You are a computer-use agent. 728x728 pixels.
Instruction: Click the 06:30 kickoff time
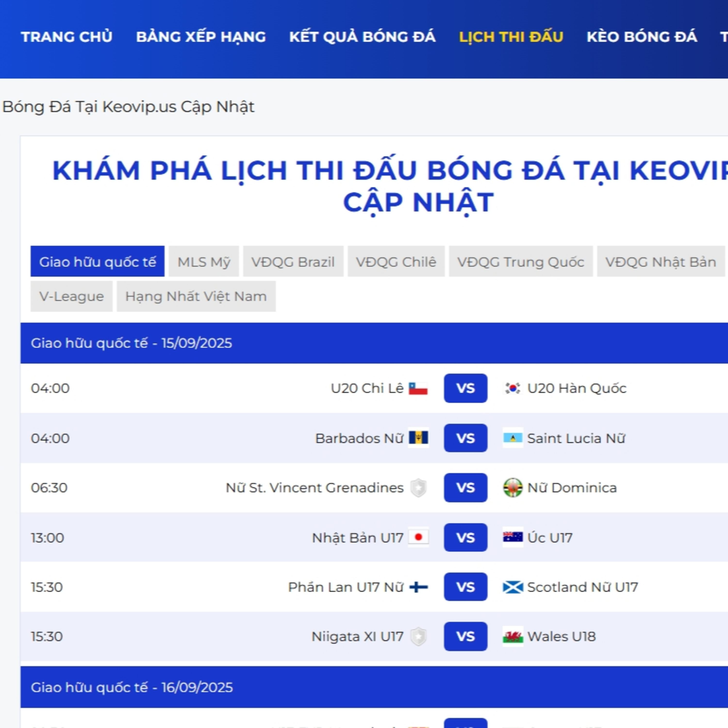[49, 488]
